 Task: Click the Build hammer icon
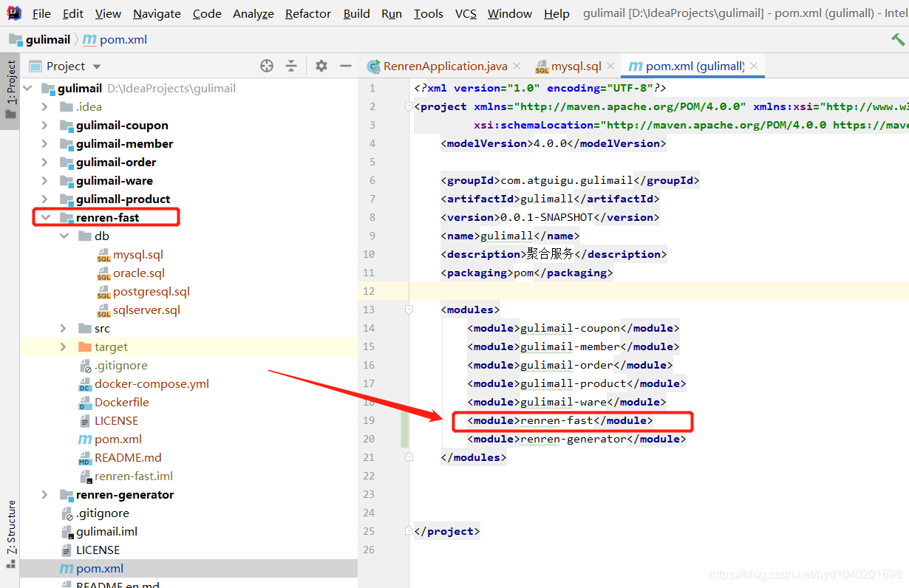point(898,39)
